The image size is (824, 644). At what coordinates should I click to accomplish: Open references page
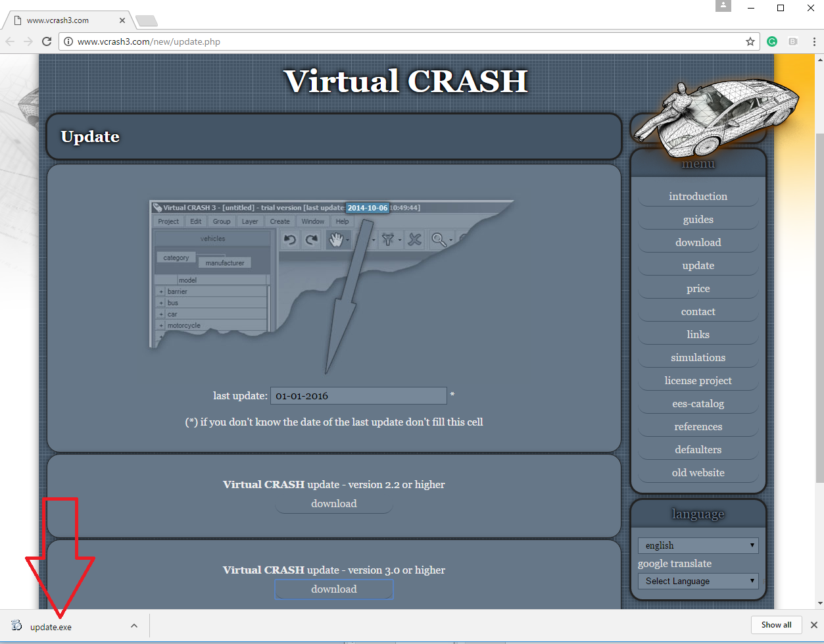coord(698,426)
